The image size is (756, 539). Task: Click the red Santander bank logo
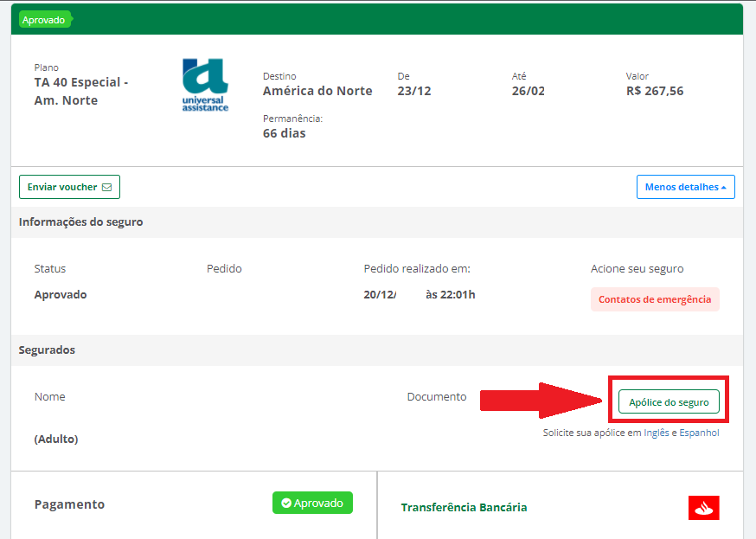tap(703, 508)
